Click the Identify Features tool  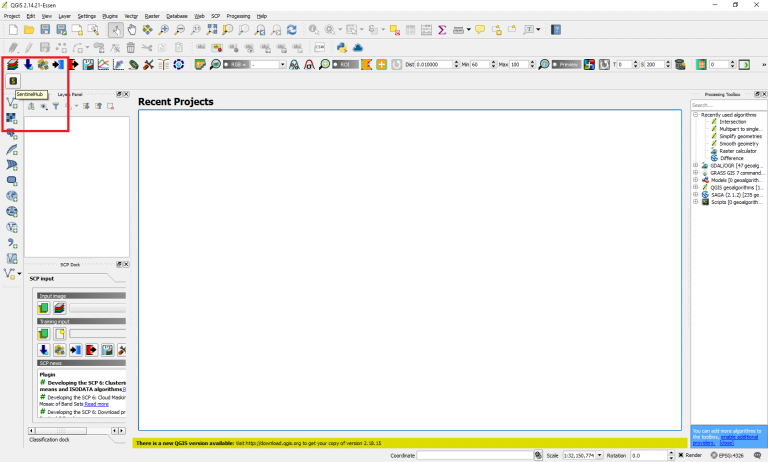[313, 30]
